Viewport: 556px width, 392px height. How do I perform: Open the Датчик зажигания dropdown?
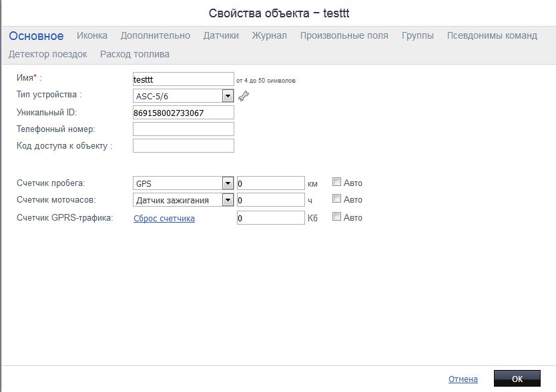coord(228,200)
